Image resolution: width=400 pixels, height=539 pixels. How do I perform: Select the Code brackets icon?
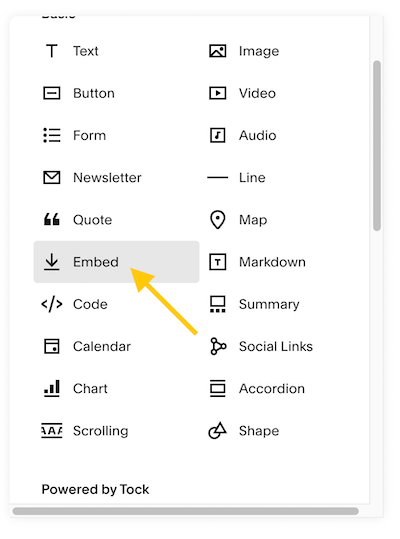click(52, 304)
